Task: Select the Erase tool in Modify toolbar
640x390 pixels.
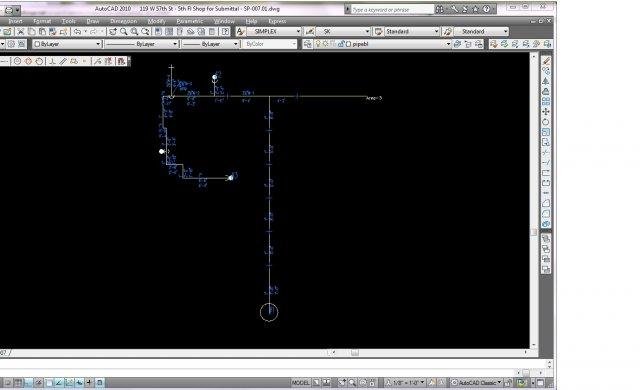Action: (x=546, y=61)
